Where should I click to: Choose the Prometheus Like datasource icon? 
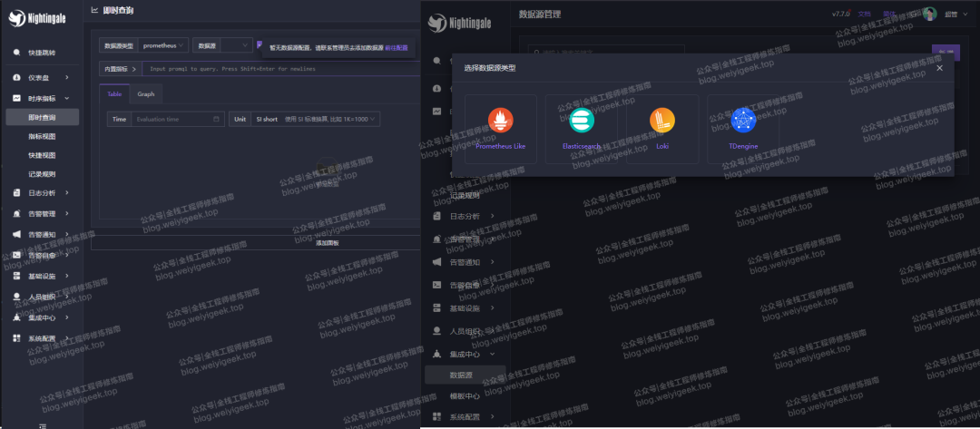coord(501,120)
